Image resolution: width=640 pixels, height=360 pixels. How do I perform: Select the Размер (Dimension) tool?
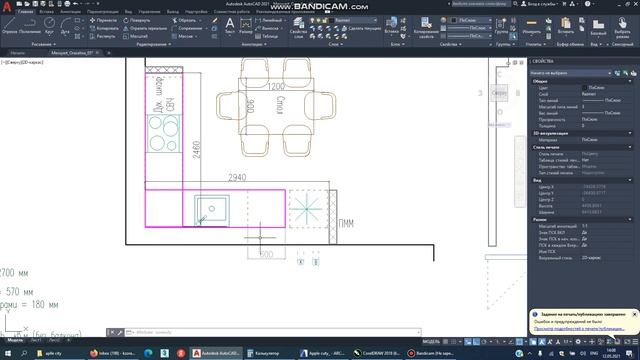click(x=246, y=26)
